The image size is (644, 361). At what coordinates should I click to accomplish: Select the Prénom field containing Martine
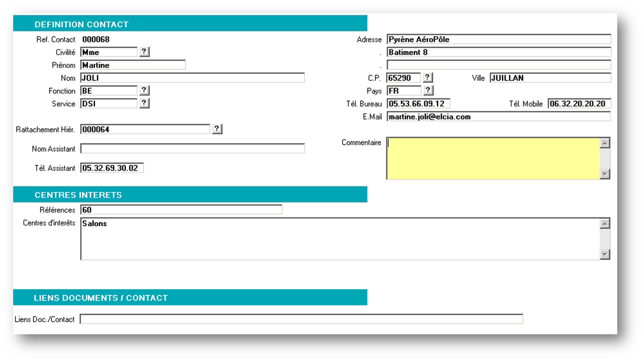click(x=133, y=65)
